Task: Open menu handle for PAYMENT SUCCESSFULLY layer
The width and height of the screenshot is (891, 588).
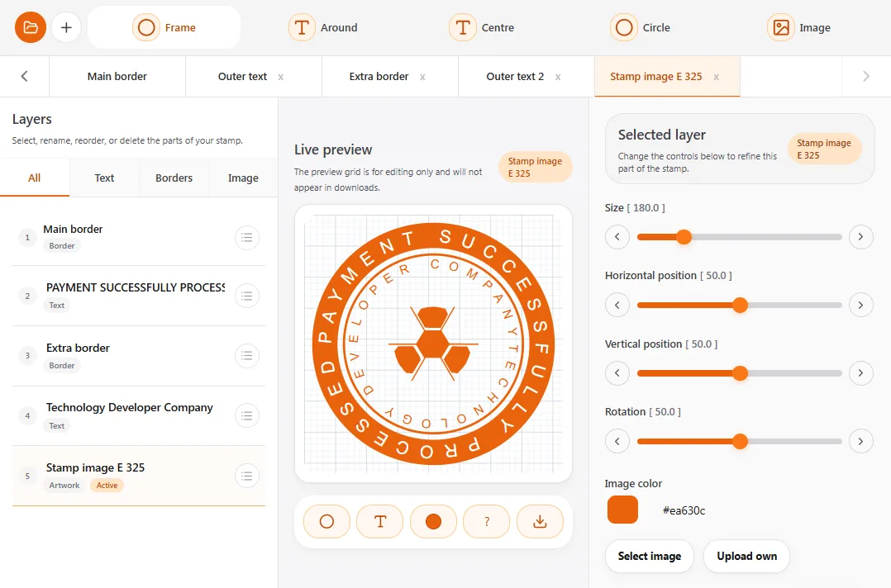Action: (247, 296)
